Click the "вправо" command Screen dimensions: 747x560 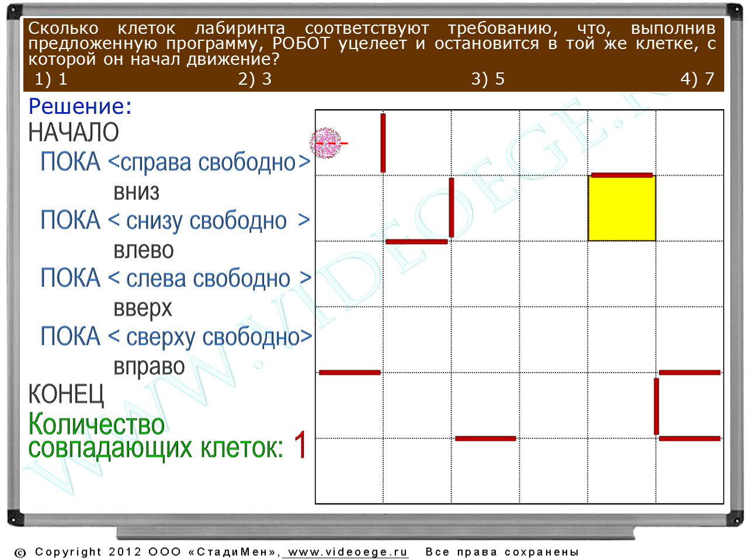click(x=149, y=367)
